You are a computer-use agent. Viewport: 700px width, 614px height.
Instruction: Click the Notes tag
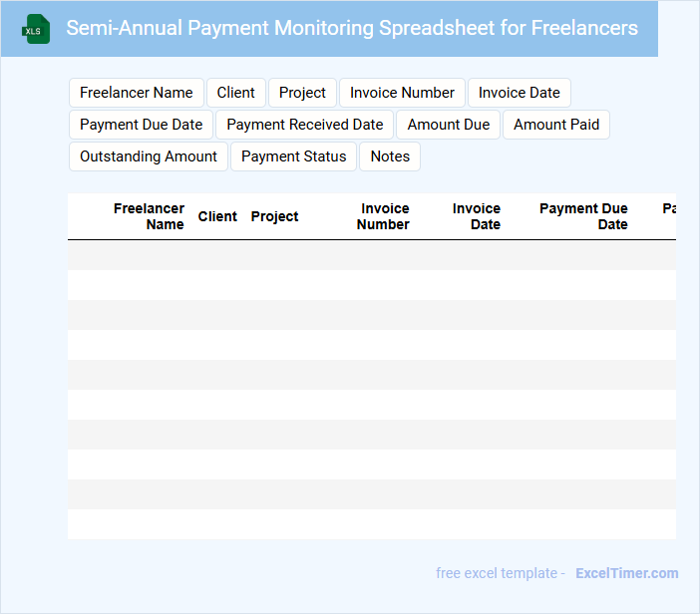pos(390,156)
